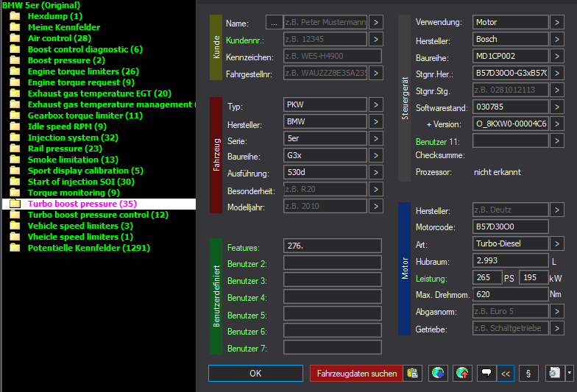This screenshot has width=577, height=392.
Task: Click the globe upload icon
Action: [x=462, y=374]
